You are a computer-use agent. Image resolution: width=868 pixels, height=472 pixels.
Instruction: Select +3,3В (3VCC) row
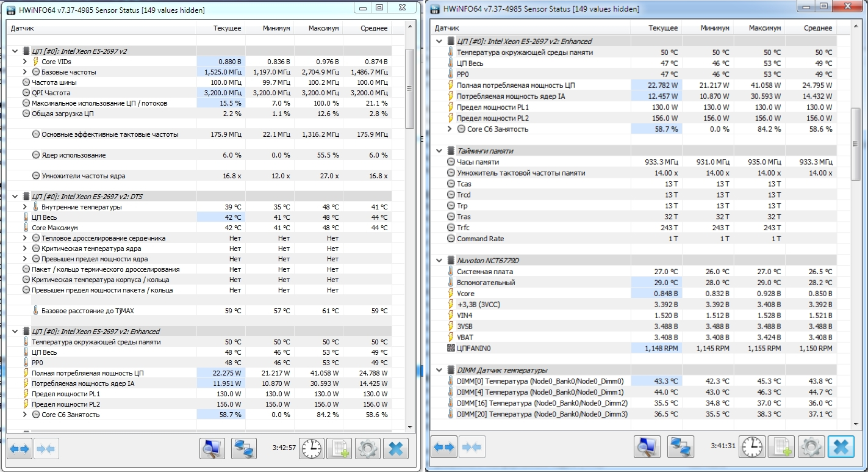pos(634,304)
